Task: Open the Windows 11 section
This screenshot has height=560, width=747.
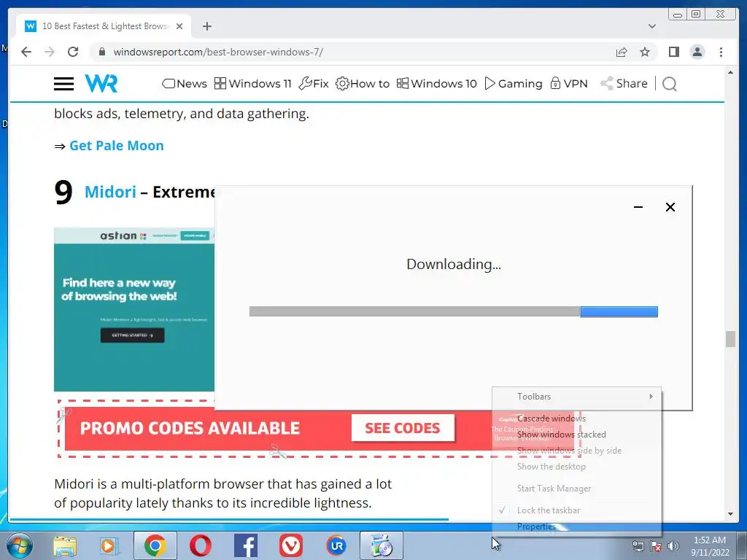Action: tap(252, 84)
